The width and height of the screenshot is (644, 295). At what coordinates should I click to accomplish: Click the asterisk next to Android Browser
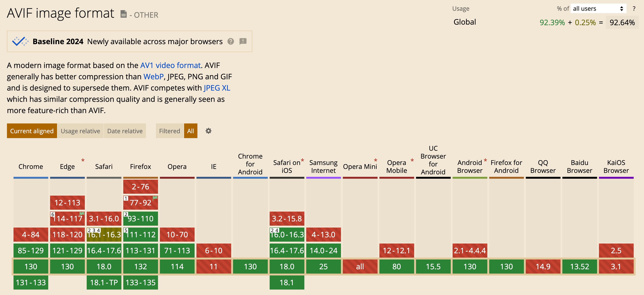pyautogui.click(x=485, y=160)
